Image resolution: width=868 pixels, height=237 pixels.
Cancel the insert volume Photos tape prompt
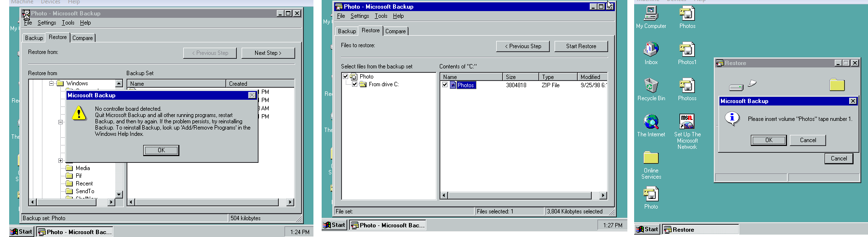(808, 140)
